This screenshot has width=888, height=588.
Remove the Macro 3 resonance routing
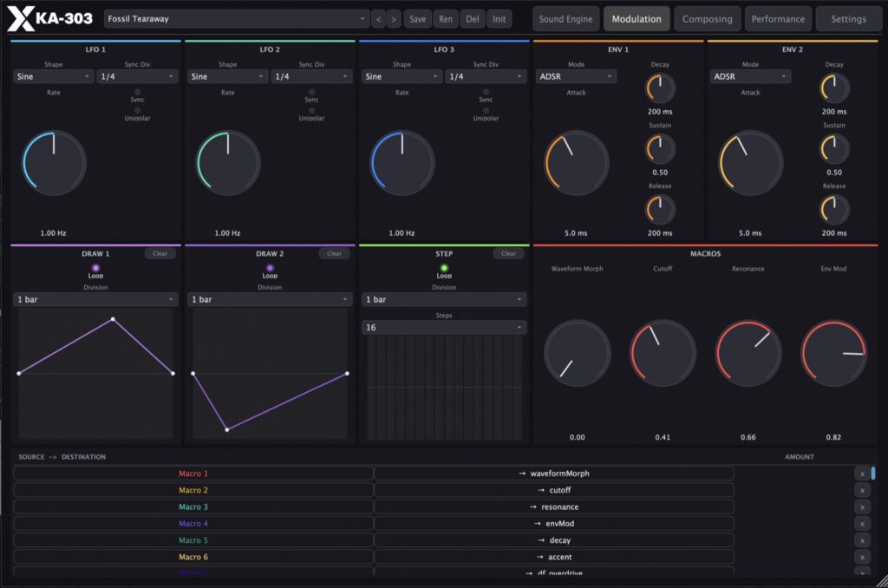click(862, 507)
